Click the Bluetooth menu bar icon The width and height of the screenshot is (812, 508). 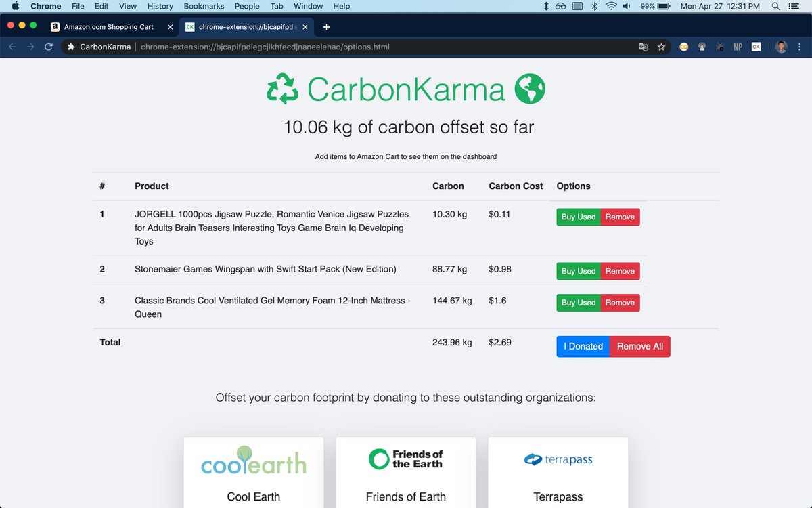click(x=594, y=6)
